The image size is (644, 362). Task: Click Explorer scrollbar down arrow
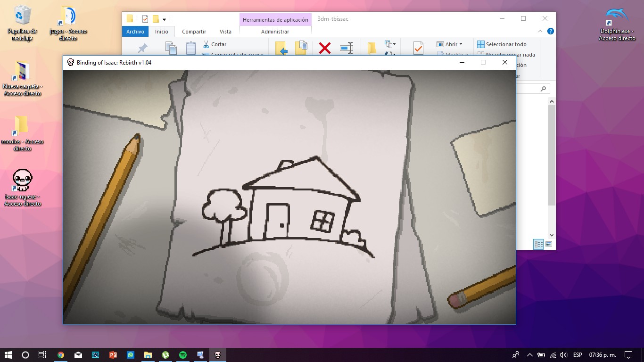(552, 235)
